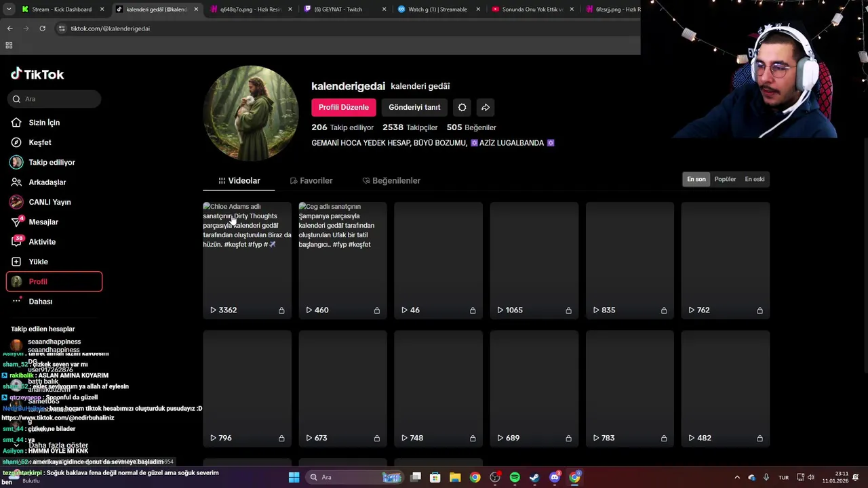The height and width of the screenshot is (488, 868).
Task: Sort videos by En eski
Action: pyautogui.click(x=755, y=179)
